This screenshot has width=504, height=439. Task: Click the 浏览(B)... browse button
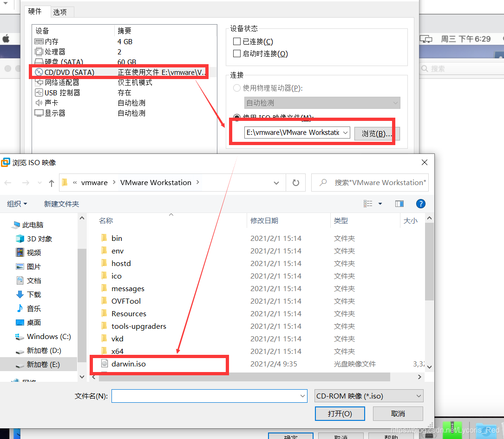pyautogui.click(x=377, y=133)
